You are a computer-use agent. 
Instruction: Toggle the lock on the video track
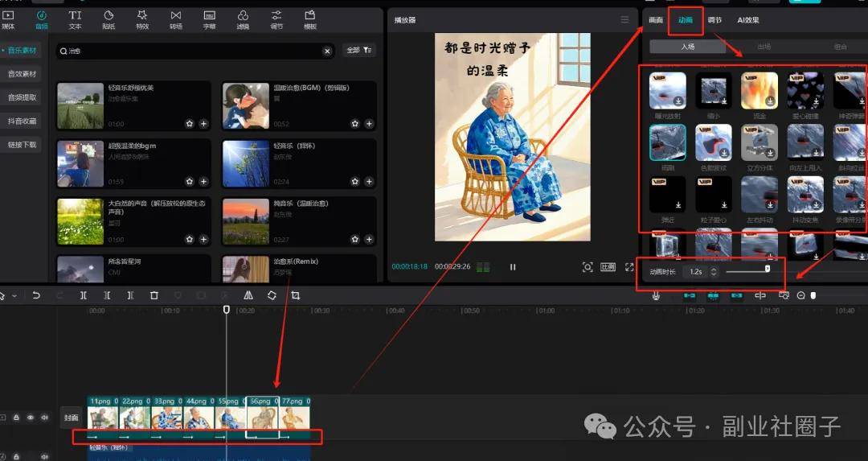[17, 418]
